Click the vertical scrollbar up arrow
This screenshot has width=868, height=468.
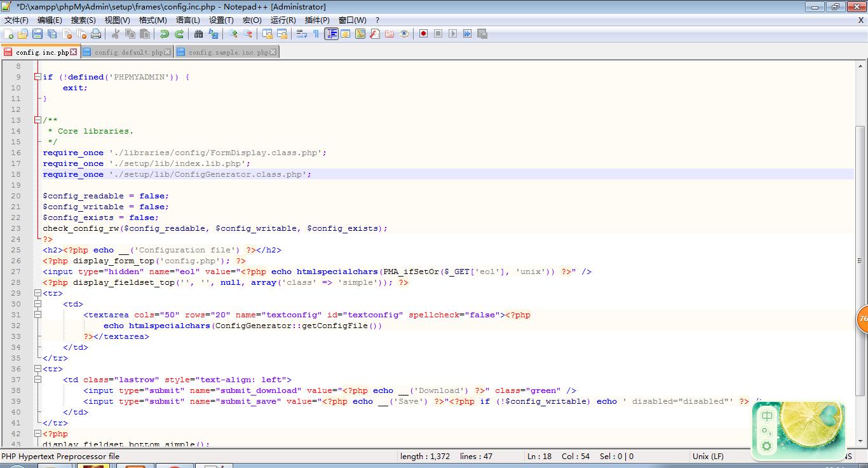(861, 67)
